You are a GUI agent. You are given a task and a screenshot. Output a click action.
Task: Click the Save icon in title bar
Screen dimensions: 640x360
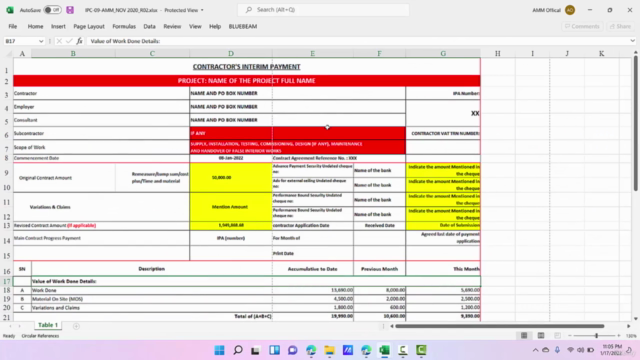coord(70,10)
